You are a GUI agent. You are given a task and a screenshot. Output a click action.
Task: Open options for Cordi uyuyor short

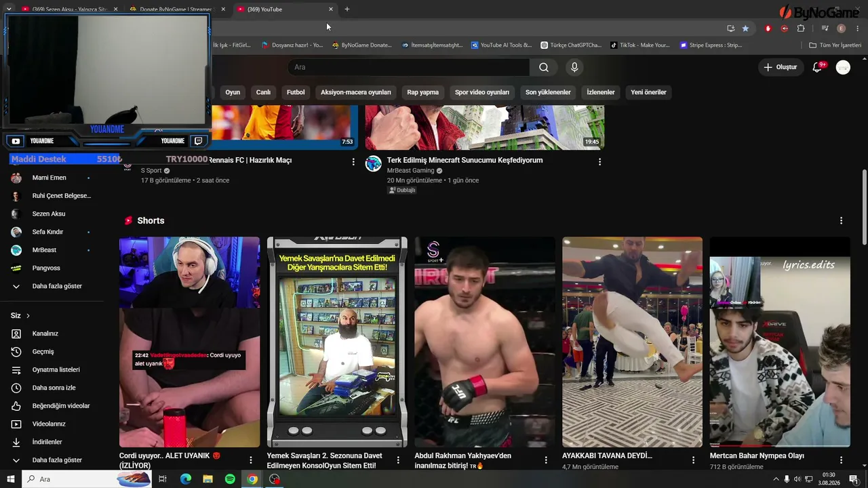pyautogui.click(x=251, y=460)
